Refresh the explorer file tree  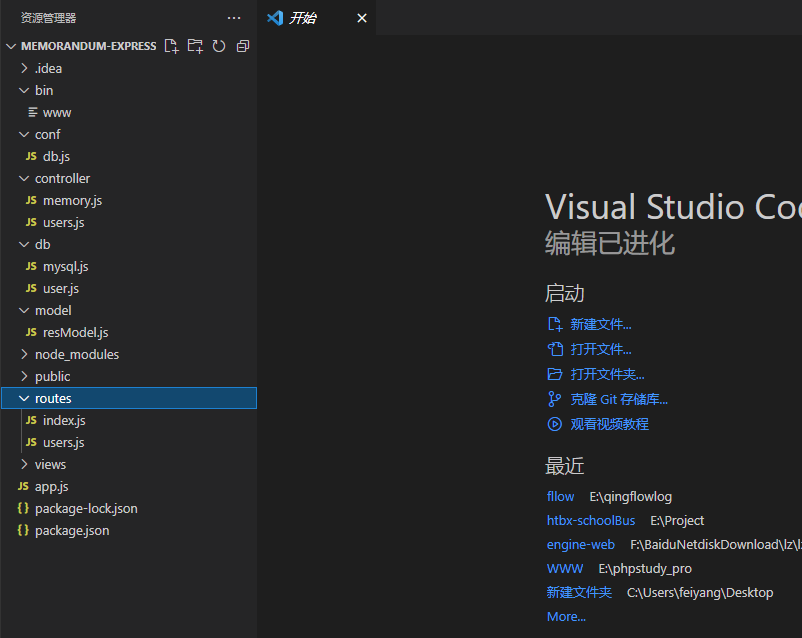click(x=218, y=46)
